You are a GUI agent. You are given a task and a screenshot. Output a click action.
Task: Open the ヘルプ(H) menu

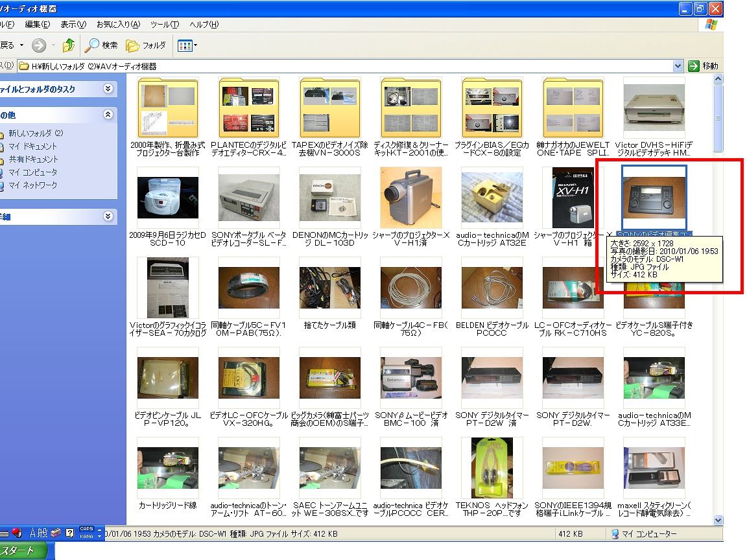[x=204, y=24]
